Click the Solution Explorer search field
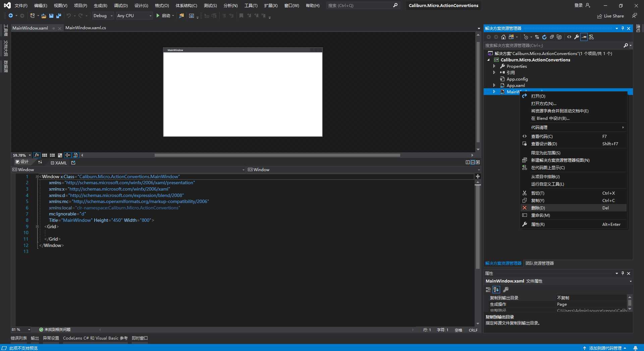 point(558,45)
